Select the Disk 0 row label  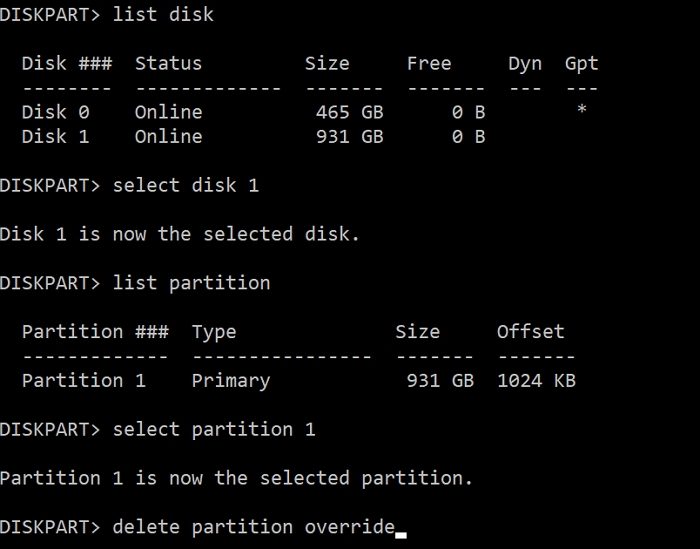(x=55, y=112)
